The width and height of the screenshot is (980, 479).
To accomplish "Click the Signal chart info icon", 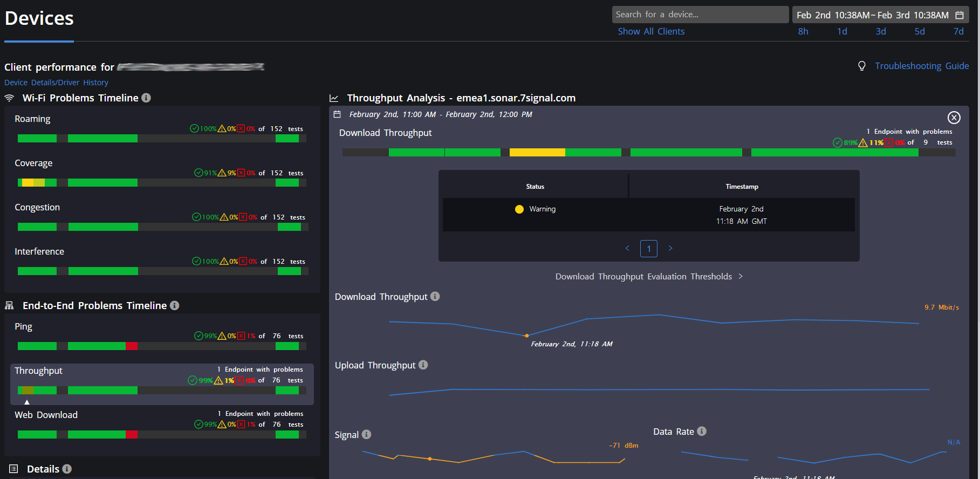I will (x=366, y=434).
